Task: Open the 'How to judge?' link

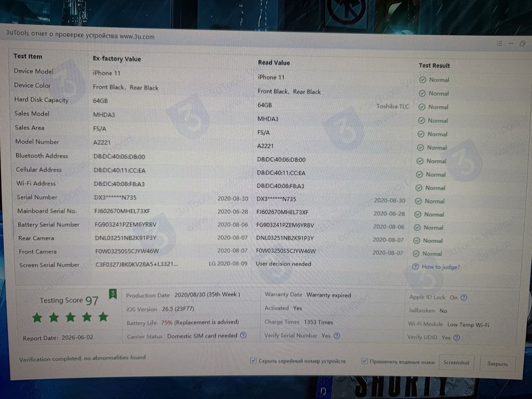Action: tap(441, 267)
